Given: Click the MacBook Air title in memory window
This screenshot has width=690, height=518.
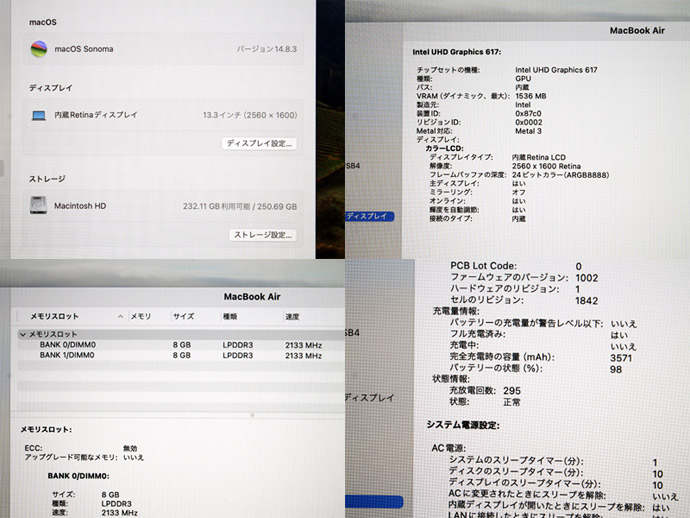Looking at the screenshot, I should 252,297.
